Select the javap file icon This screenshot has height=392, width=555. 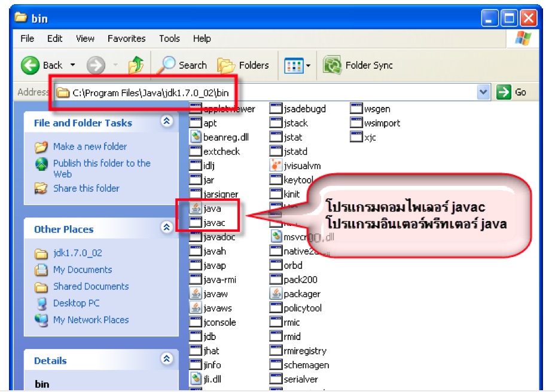click(x=196, y=265)
